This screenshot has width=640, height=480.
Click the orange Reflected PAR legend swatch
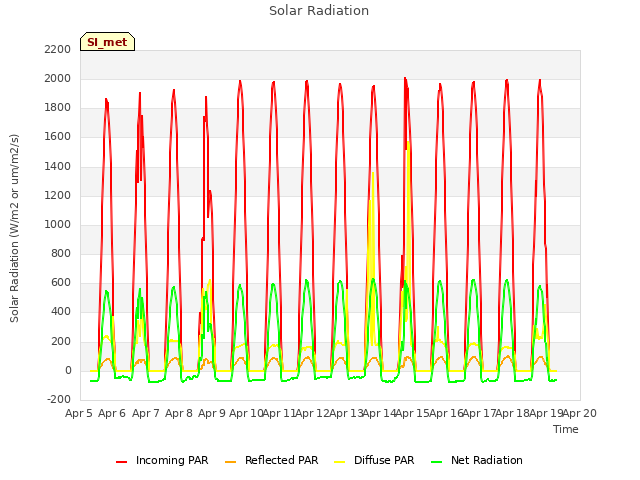231,462
